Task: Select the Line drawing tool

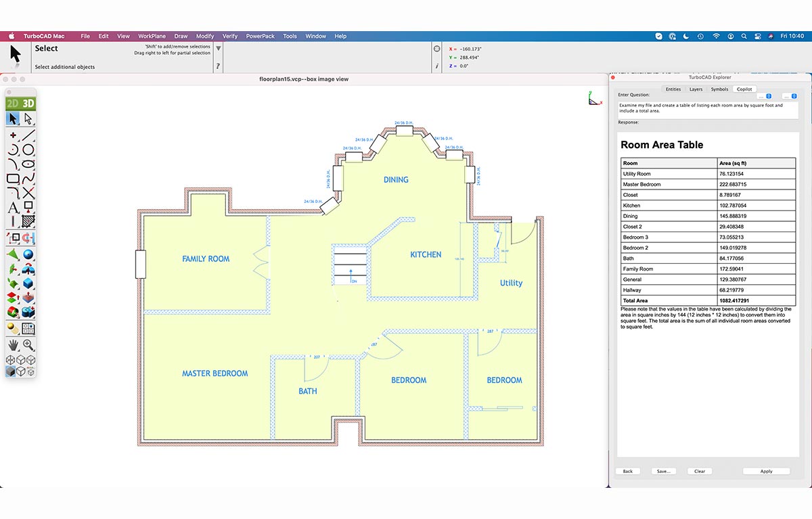Action: [x=30, y=135]
